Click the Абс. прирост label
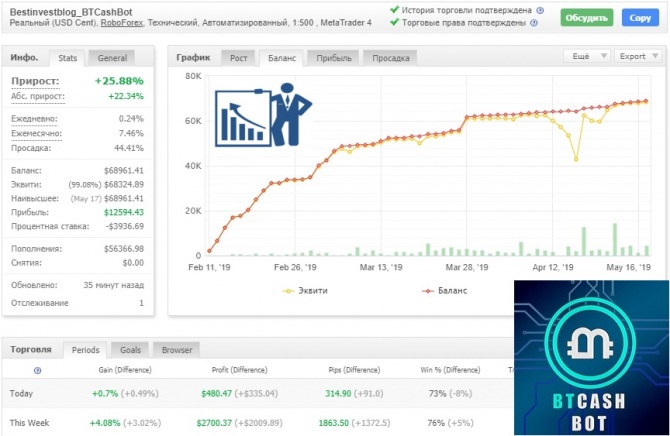This screenshot has width=670, height=436. point(38,96)
